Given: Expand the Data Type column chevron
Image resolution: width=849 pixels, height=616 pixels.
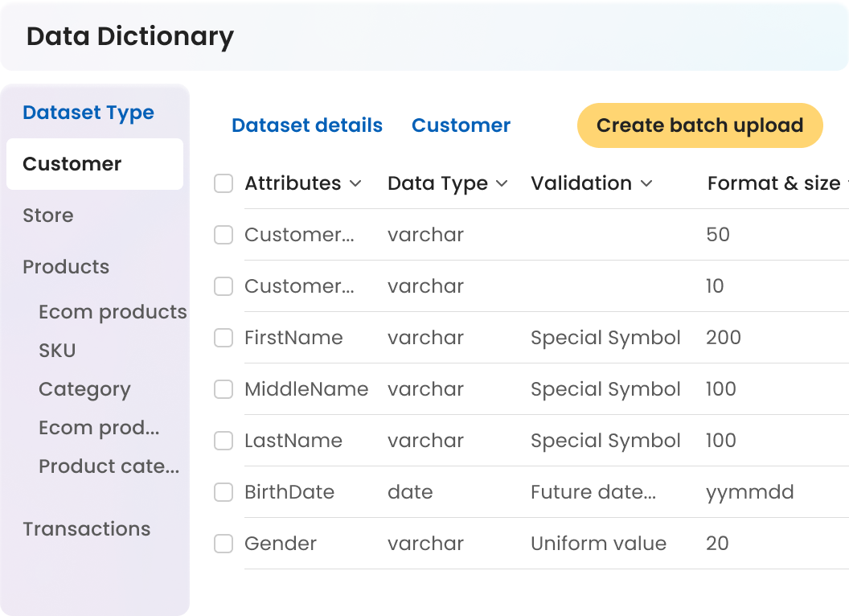Looking at the screenshot, I should (x=502, y=184).
